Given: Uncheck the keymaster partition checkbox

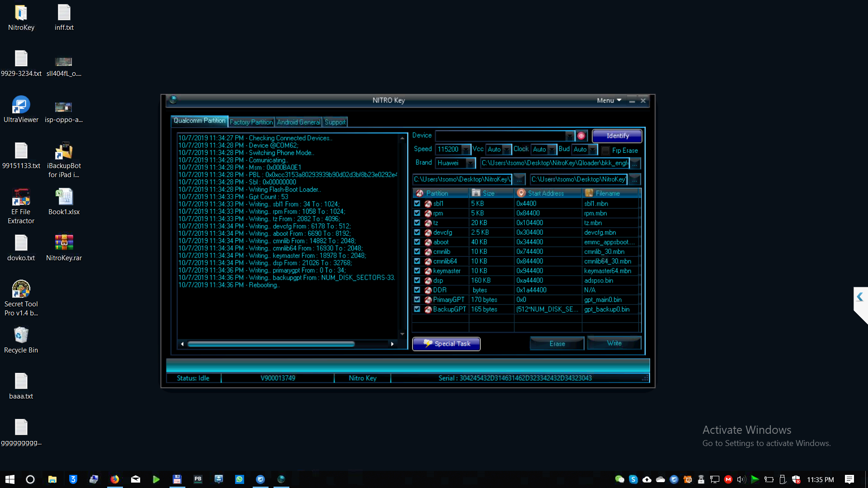Looking at the screenshot, I should (x=417, y=271).
